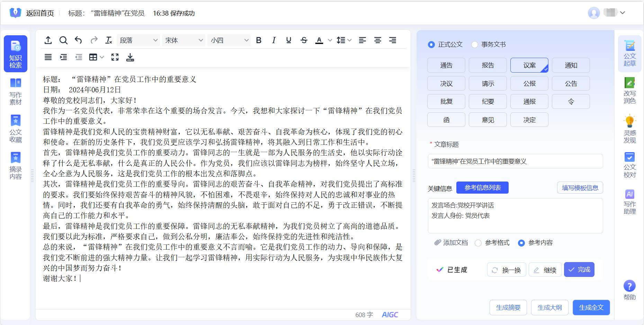Image resolution: width=644 pixels, height=325 pixels.
Task: Toggle bold formatting
Action: pos(259,40)
